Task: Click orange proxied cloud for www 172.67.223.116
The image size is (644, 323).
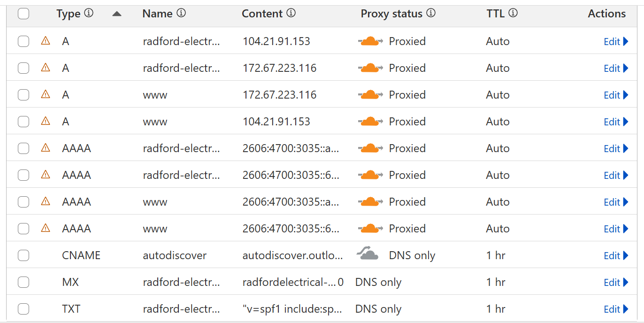Action: (370, 95)
